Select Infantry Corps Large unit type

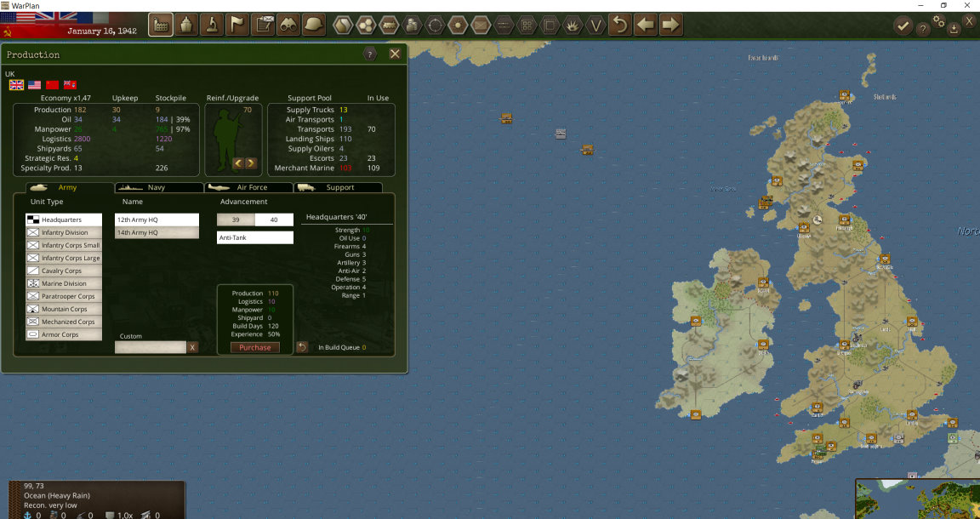pos(64,259)
